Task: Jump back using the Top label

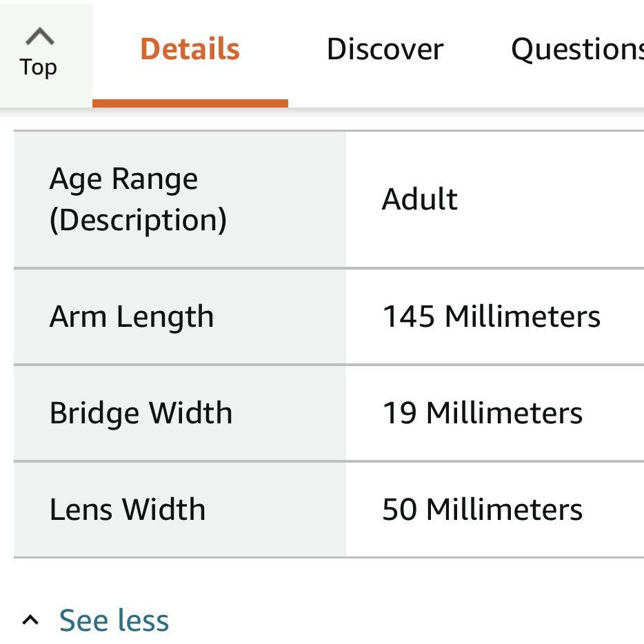Action: (38, 68)
